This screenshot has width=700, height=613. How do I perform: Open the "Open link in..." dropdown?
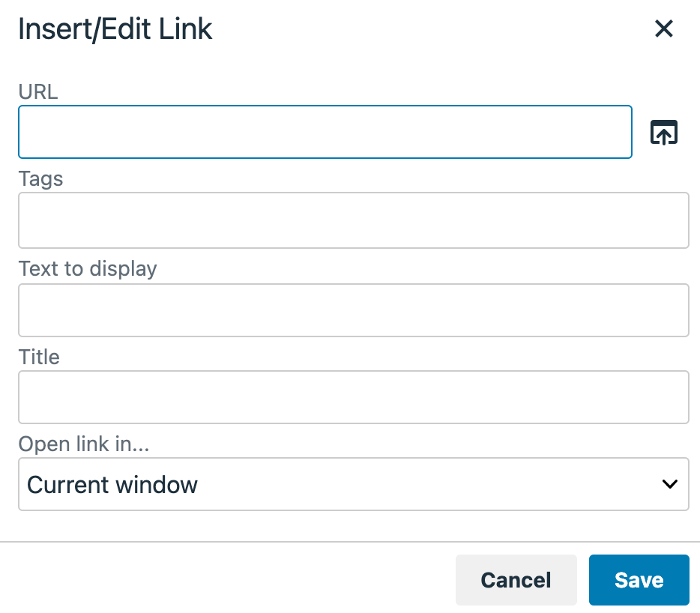(353, 484)
